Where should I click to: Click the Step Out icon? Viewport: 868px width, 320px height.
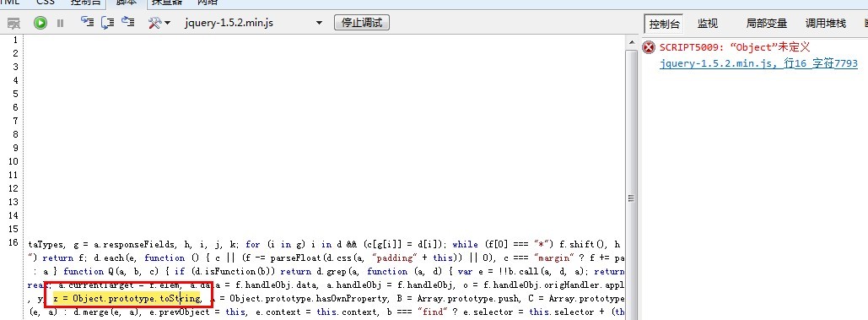coord(128,22)
